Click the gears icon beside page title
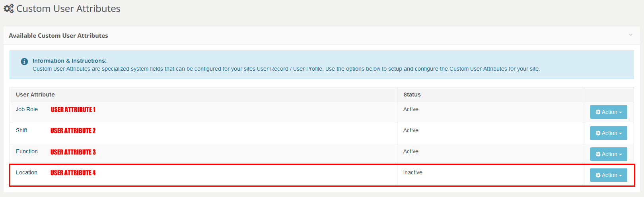The height and width of the screenshot is (197, 644). pyautogui.click(x=9, y=8)
